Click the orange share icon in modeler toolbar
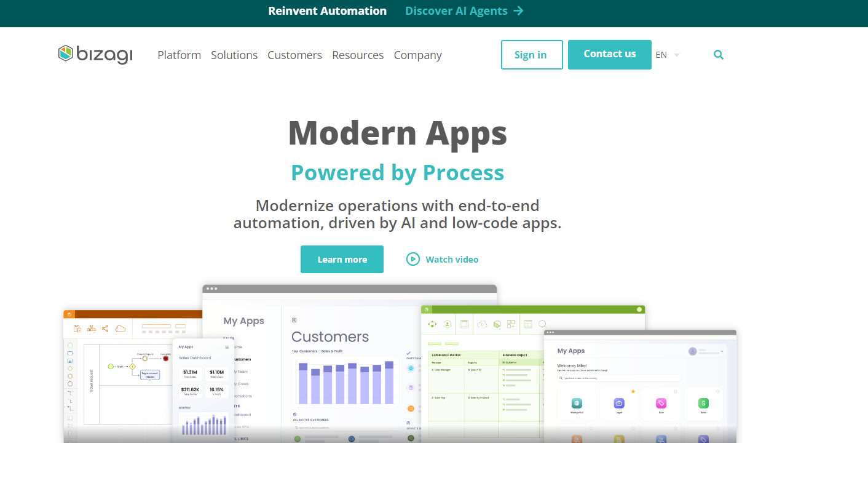 105,329
